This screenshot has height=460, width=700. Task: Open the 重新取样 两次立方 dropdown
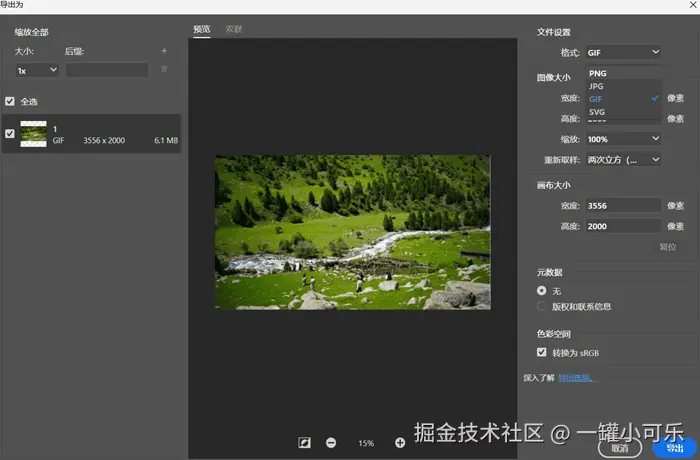pos(623,159)
